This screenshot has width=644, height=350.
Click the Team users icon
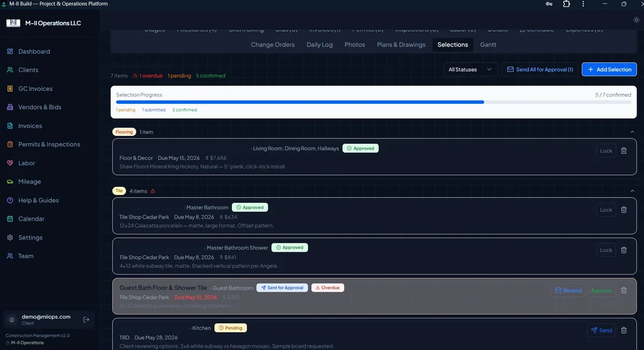pyautogui.click(x=10, y=256)
